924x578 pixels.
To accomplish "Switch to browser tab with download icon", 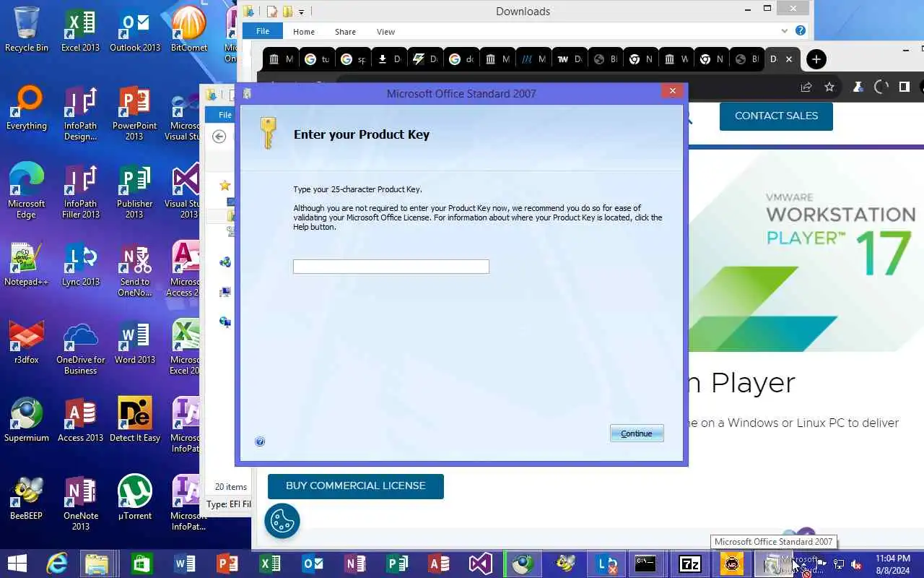I will tap(388, 59).
